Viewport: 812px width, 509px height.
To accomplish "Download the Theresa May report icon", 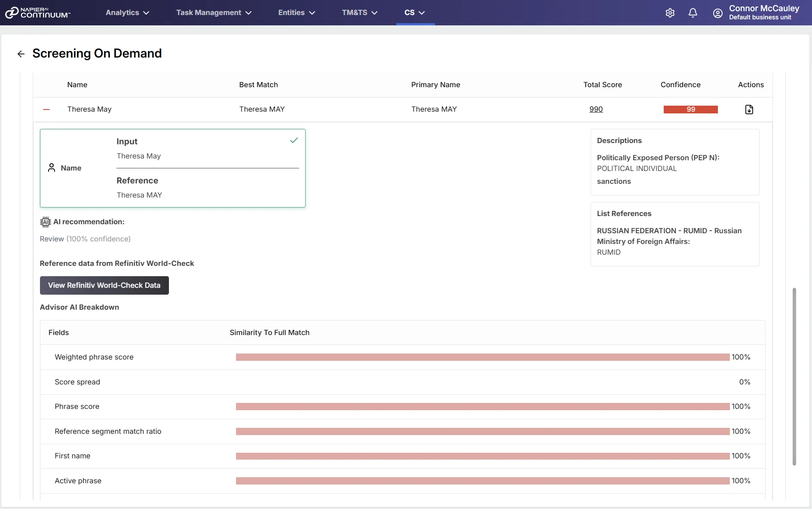I will click(749, 110).
